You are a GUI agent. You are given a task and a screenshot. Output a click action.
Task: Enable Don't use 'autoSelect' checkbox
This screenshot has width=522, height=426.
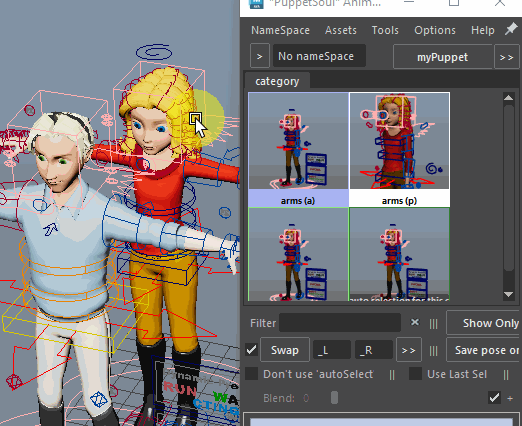[252, 374]
